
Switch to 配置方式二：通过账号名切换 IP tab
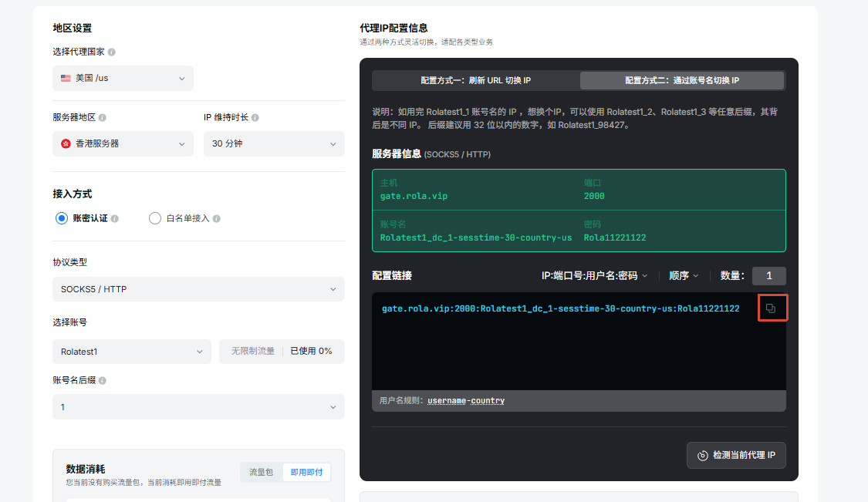[682, 80]
